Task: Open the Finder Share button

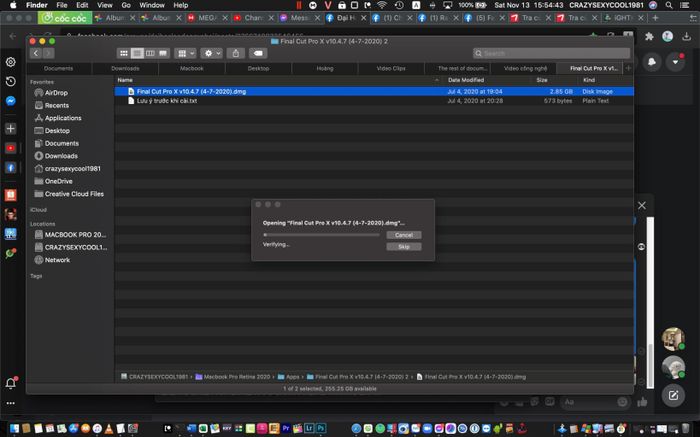Action: click(236, 53)
